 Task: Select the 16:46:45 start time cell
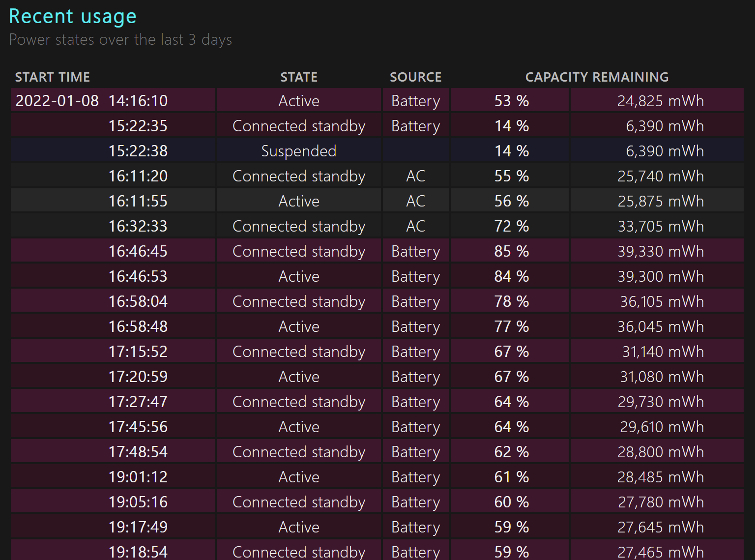coord(113,251)
